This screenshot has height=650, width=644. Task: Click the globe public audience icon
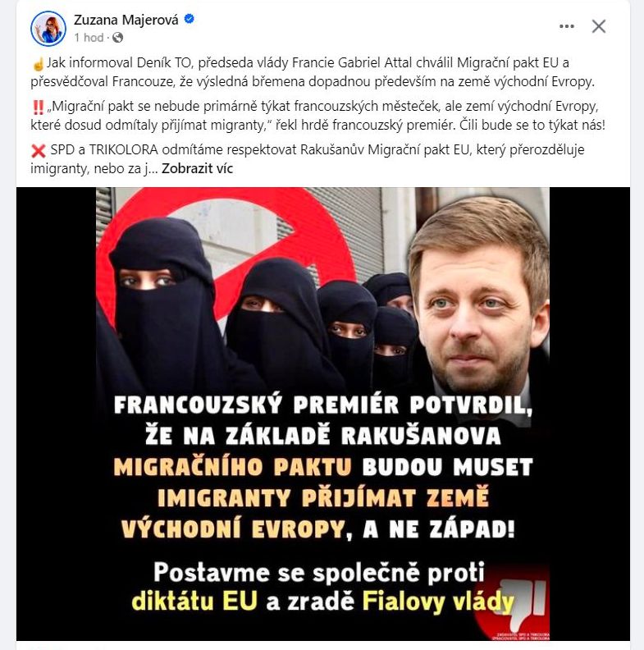(117, 38)
